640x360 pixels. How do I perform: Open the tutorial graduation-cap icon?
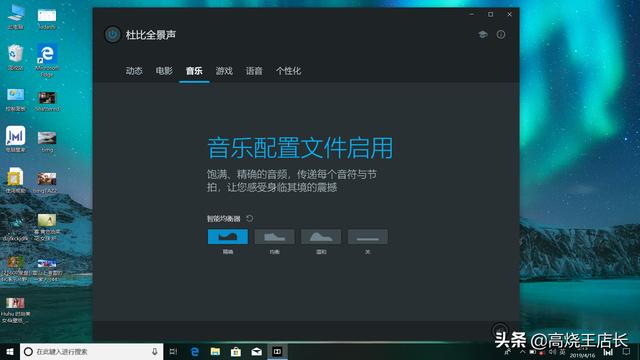(x=483, y=35)
